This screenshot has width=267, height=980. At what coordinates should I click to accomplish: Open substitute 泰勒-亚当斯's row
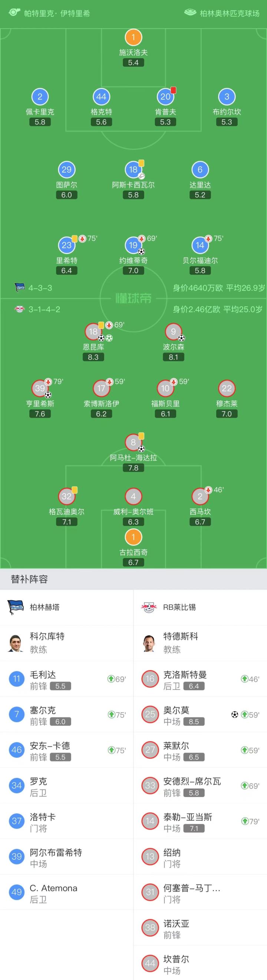point(200,821)
